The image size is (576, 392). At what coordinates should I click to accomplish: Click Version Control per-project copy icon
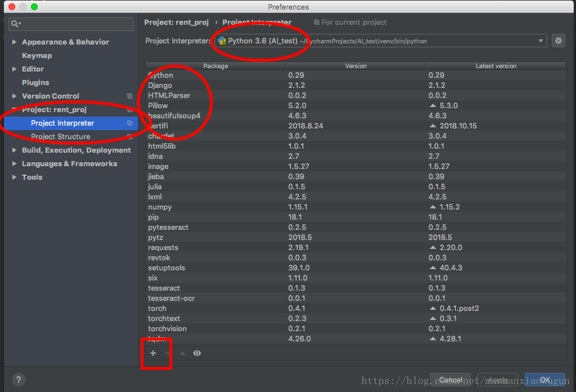coord(130,96)
